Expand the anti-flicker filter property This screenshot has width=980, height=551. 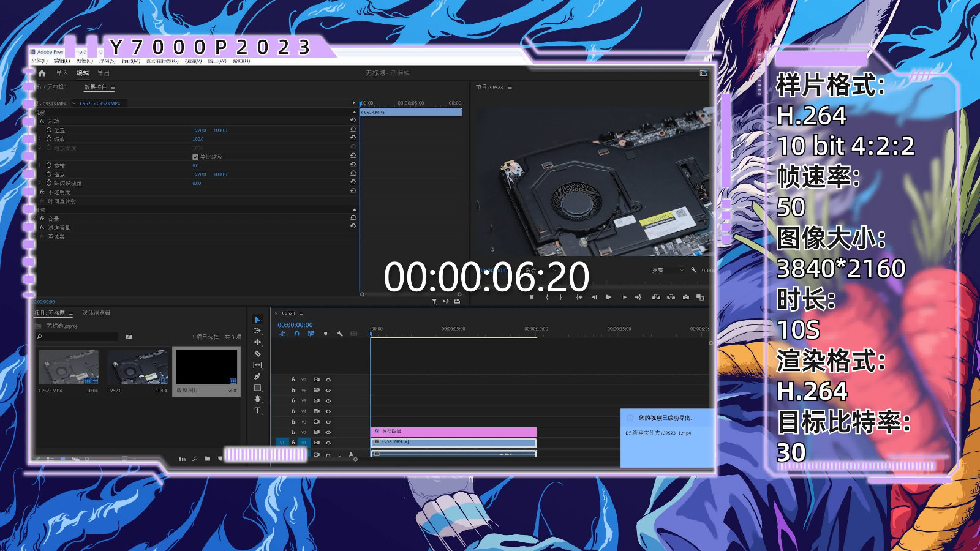40,183
